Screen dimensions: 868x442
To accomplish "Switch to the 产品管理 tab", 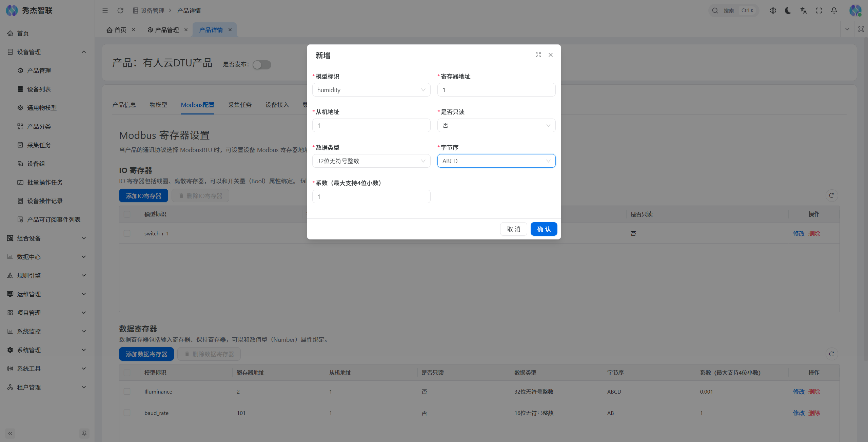I will [x=166, y=30].
